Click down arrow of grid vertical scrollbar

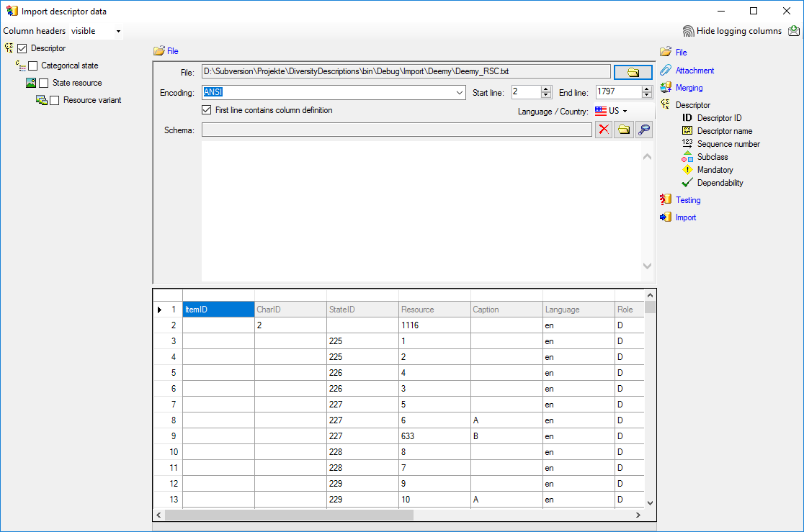coord(650,502)
